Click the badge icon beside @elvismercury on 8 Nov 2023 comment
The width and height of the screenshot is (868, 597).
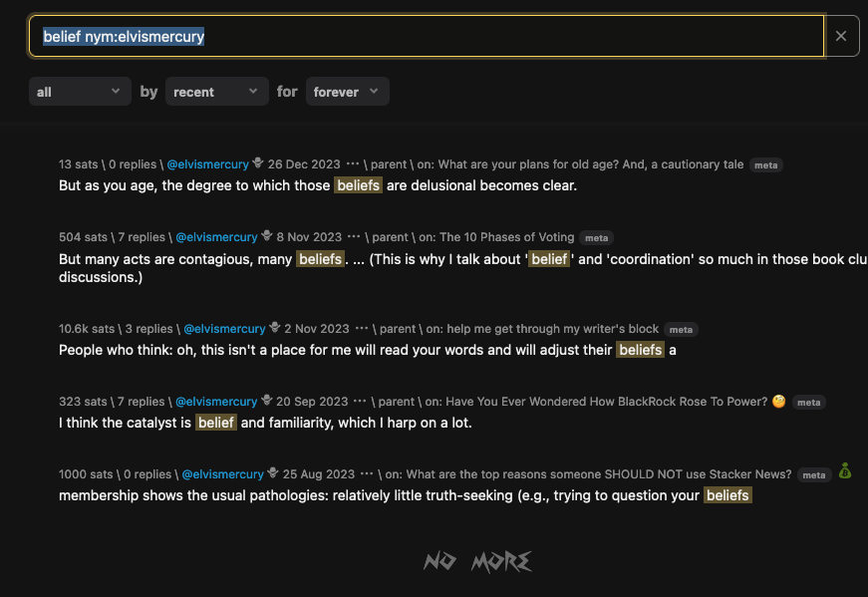266,237
